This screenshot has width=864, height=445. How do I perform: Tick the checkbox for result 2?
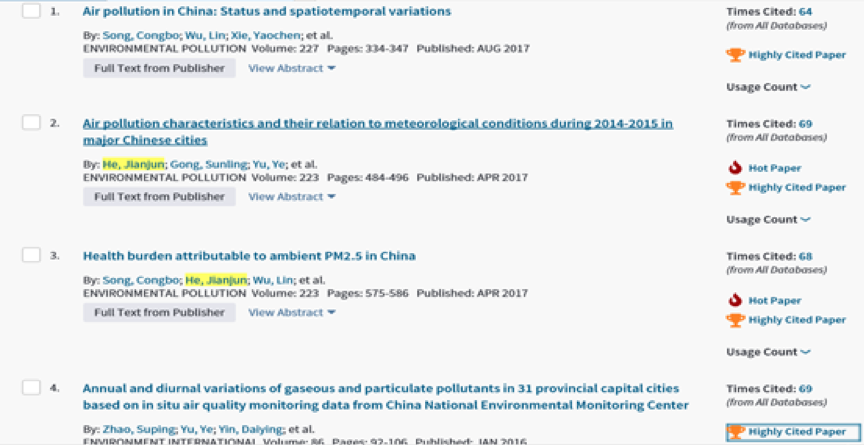(31, 123)
